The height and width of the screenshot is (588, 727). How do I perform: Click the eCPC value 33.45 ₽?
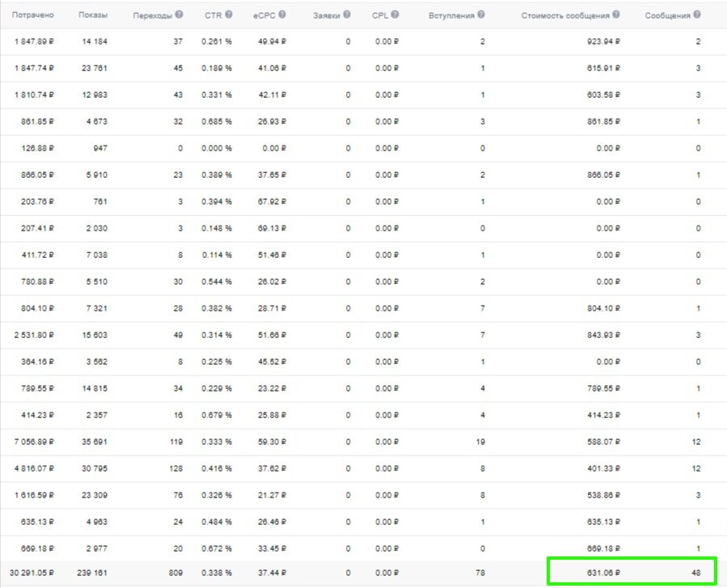[x=273, y=548]
